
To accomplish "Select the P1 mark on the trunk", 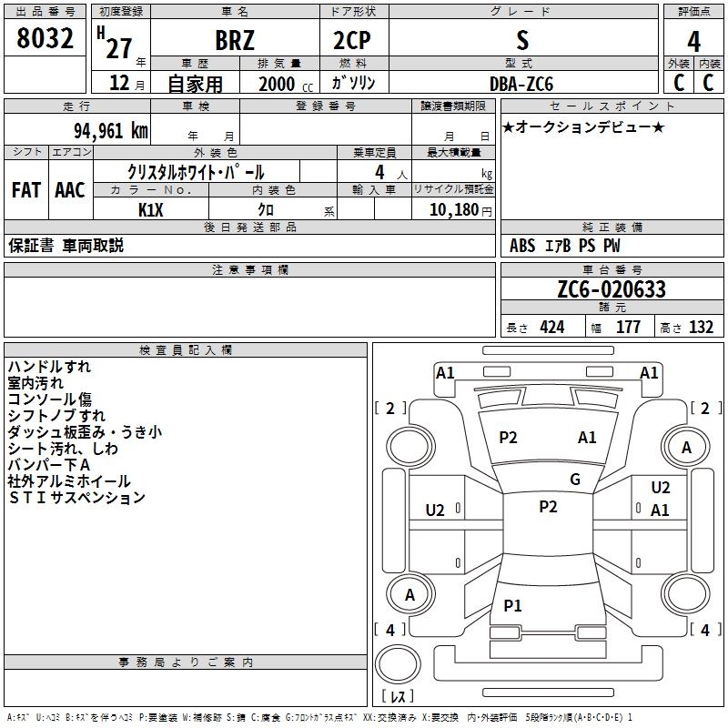I will [513, 606].
